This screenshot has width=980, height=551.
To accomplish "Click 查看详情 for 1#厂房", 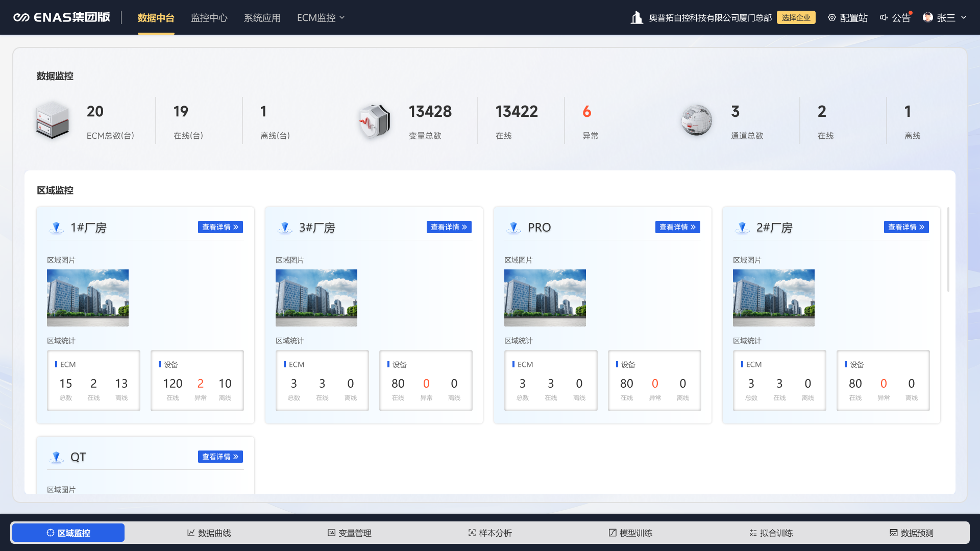I will [220, 227].
